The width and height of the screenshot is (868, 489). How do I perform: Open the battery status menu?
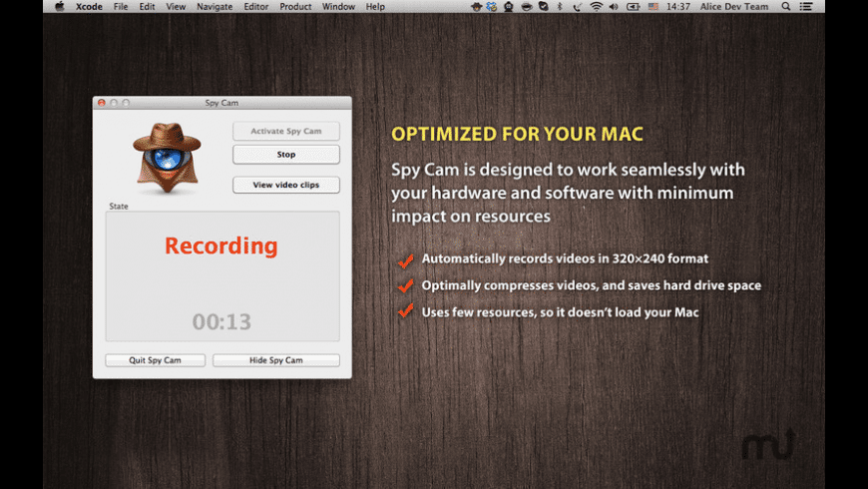(x=633, y=7)
